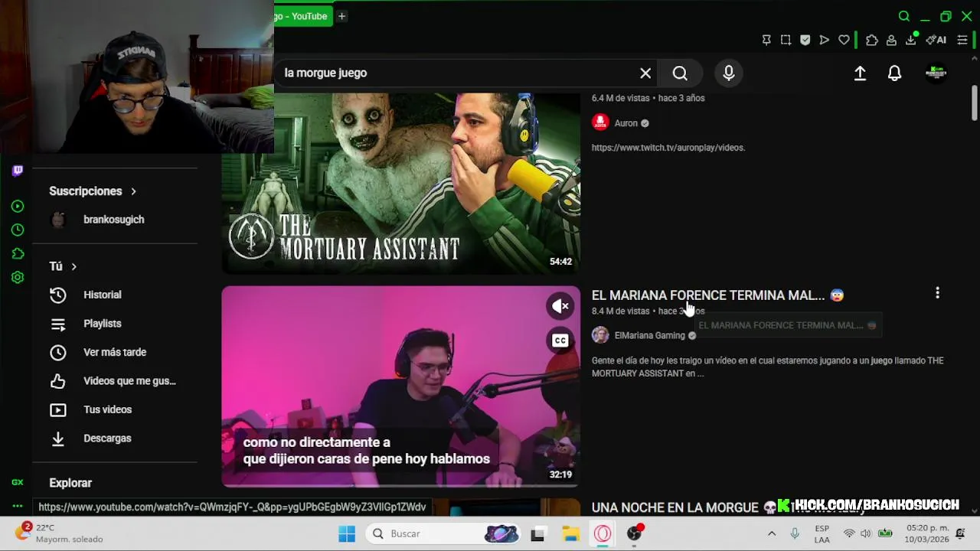
Task: Open the UNA NOCHE EN LA MORGUE video title
Action: pyautogui.click(x=675, y=507)
